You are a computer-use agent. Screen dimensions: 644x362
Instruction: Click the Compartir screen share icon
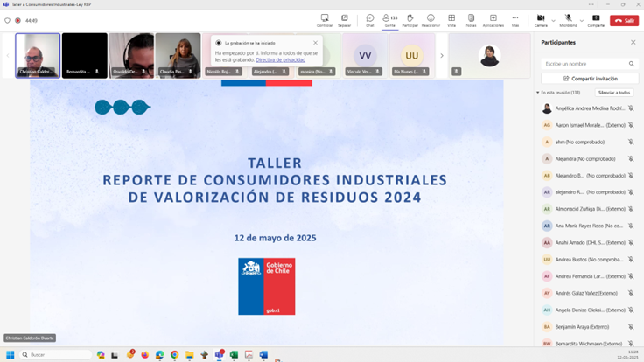click(x=596, y=19)
